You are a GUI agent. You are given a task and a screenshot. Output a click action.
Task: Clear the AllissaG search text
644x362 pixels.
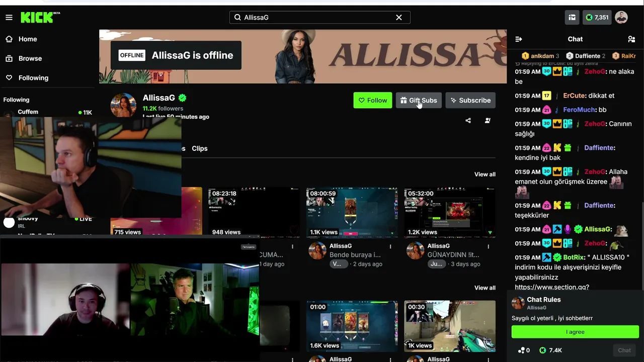tap(399, 18)
